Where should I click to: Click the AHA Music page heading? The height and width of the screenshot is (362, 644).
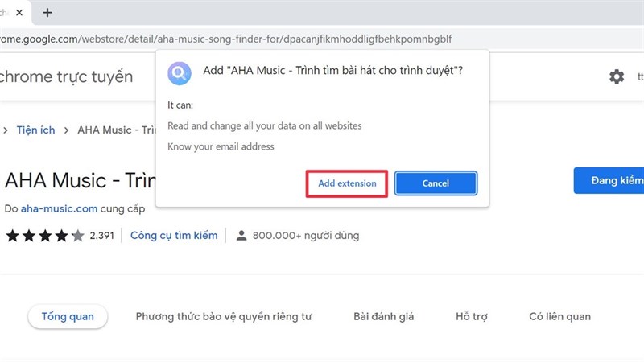[x=80, y=180]
